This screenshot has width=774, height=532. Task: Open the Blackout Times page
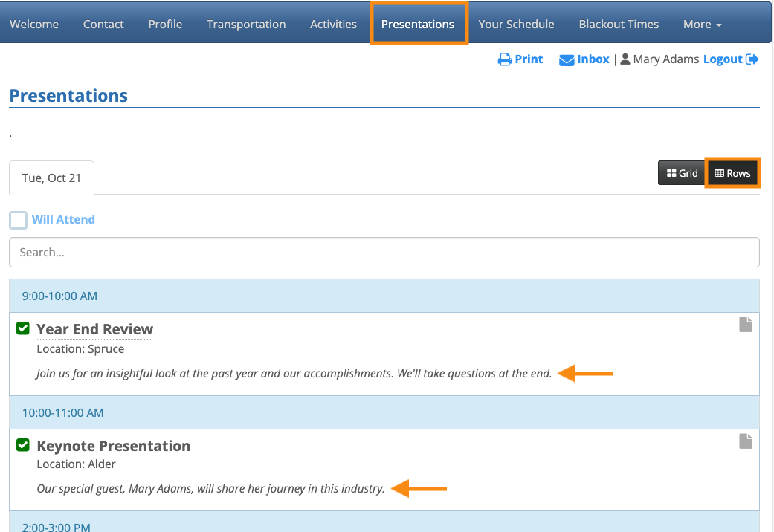pyautogui.click(x=619, y=25)
